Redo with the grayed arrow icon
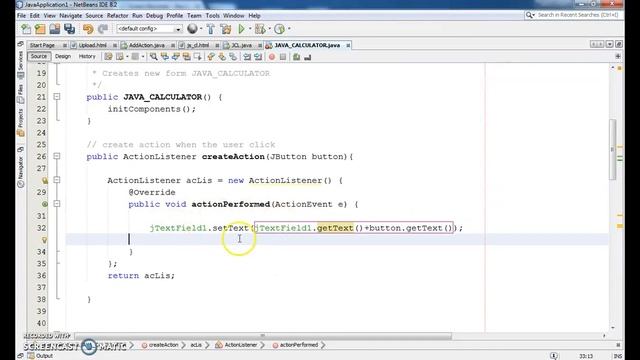The image size is (640, 360). coord(103,29)
